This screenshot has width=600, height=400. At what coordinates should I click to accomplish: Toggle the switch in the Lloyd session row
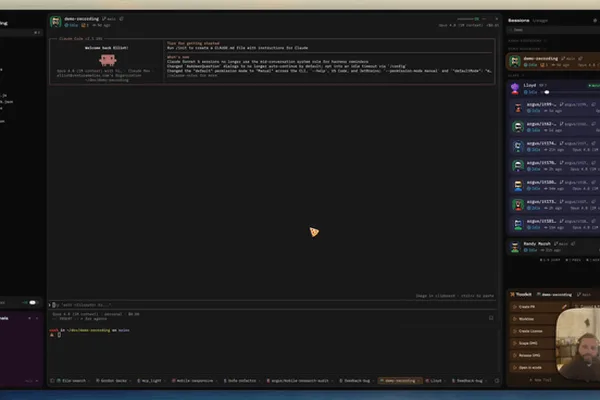546,92
